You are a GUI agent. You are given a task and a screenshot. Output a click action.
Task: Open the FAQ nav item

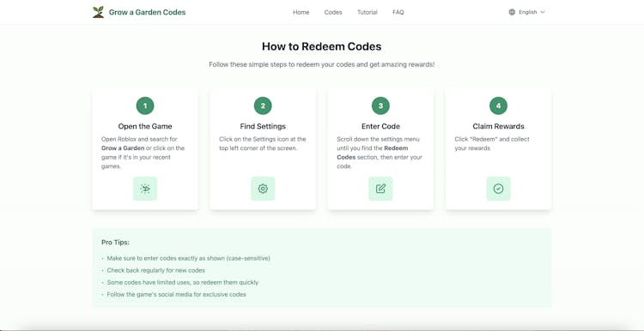(398, 12)
